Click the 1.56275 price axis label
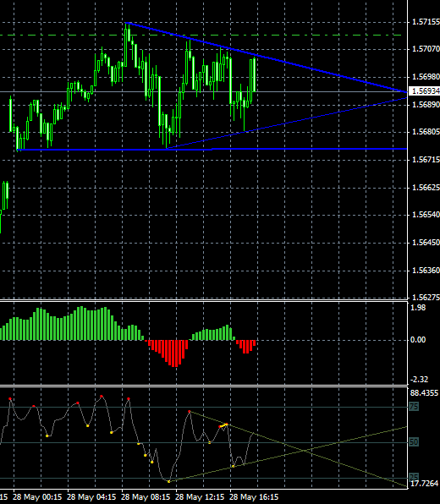The image size is (440, 504). pos(426,298)
